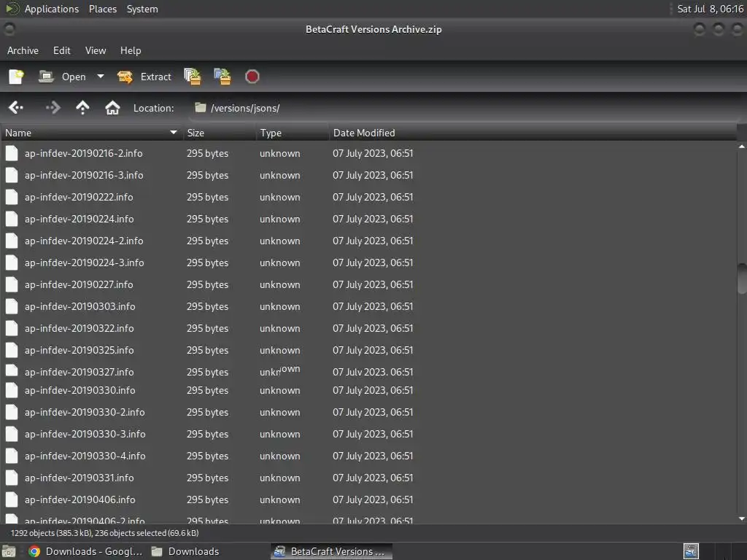The image size is (747, 560).
Task: Click file icon of ap-infdev-20190303.info
Action: pyautogui.click(x=12, y=307)
